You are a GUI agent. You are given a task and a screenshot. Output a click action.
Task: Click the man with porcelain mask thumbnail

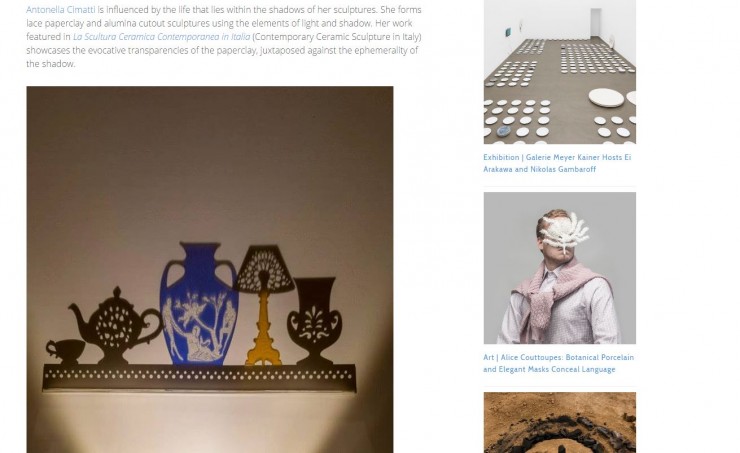tap(560, 268)
